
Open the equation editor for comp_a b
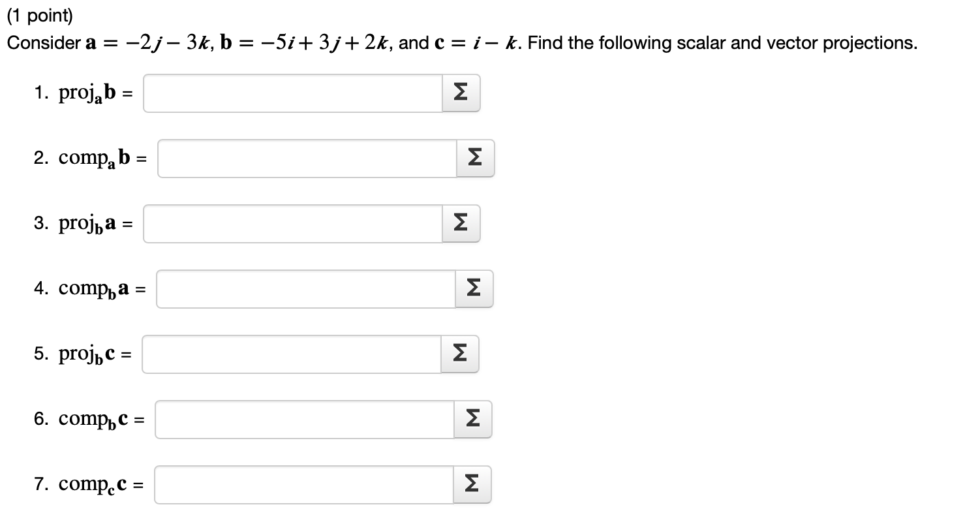point(474,159)
